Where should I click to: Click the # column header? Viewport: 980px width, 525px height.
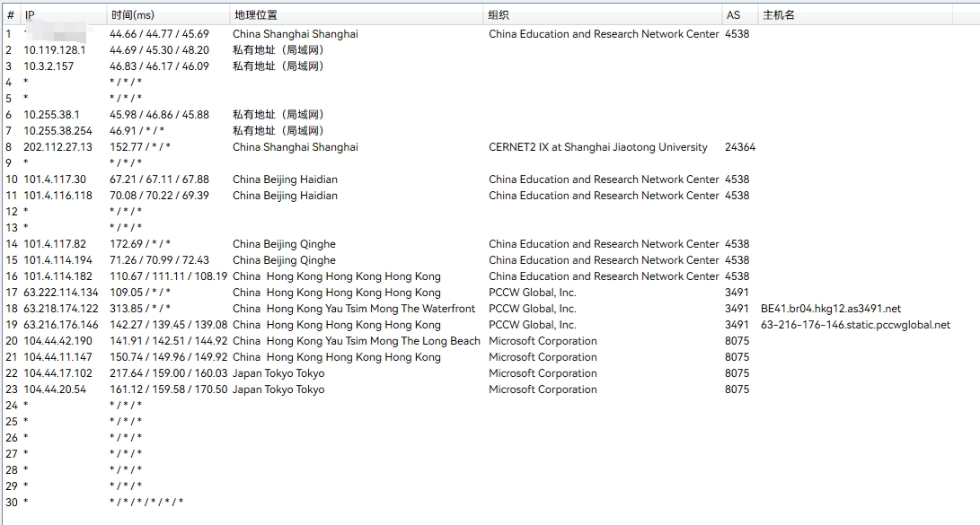click(x=10, y=15)
